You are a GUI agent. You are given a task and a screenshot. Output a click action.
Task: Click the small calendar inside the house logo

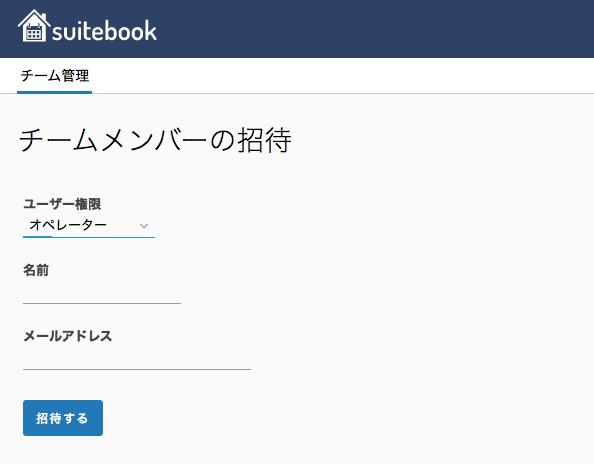pos(34,32)
